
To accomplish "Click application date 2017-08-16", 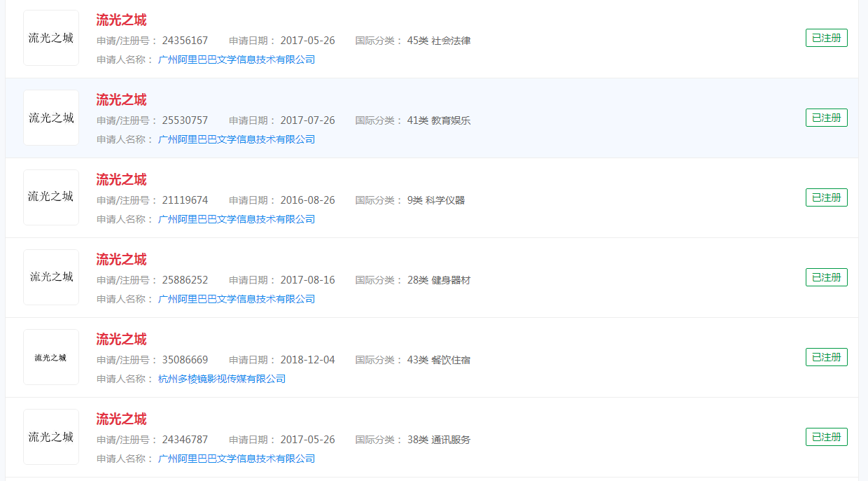I will 308,280.
